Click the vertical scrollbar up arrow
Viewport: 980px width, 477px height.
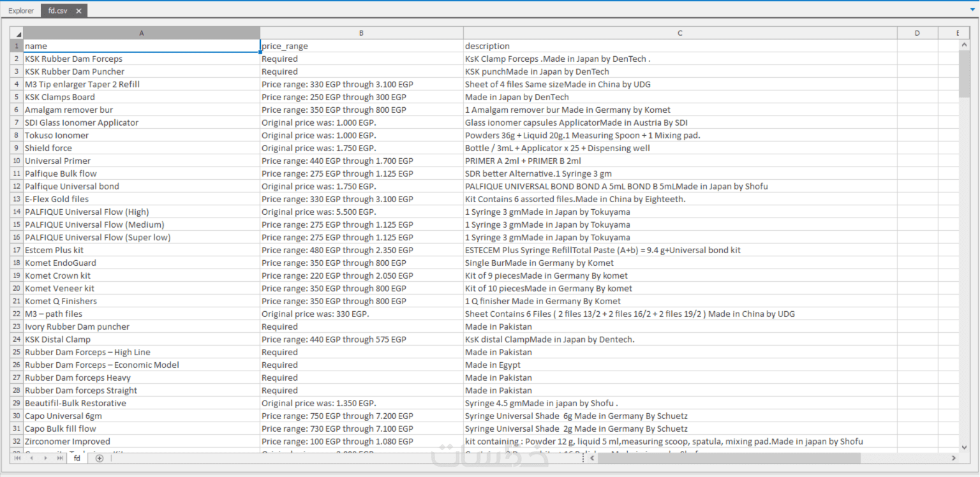pos(964,45)
